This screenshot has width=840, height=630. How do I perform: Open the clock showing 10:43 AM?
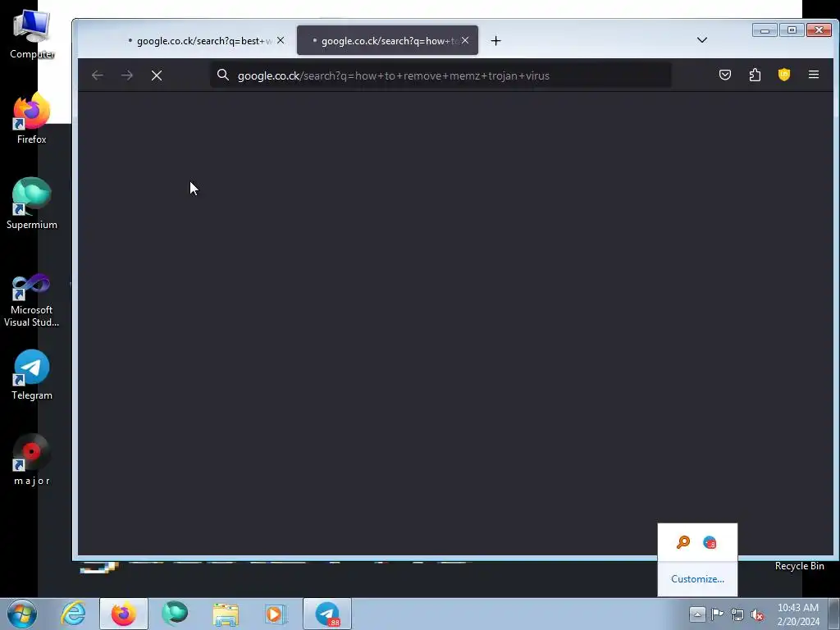pos(798,614)
